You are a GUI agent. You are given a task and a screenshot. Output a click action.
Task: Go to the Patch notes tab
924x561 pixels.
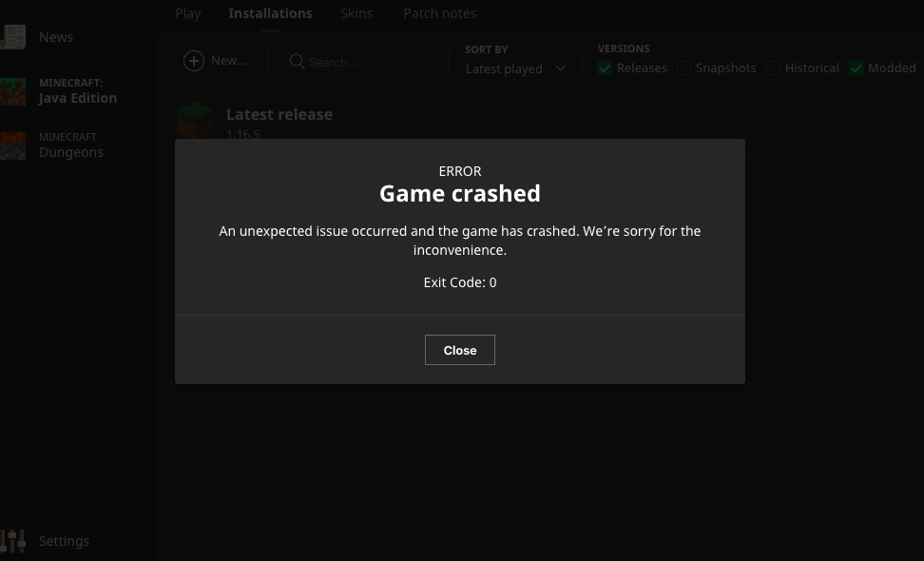pyautogui.click(x=439, y=13)
